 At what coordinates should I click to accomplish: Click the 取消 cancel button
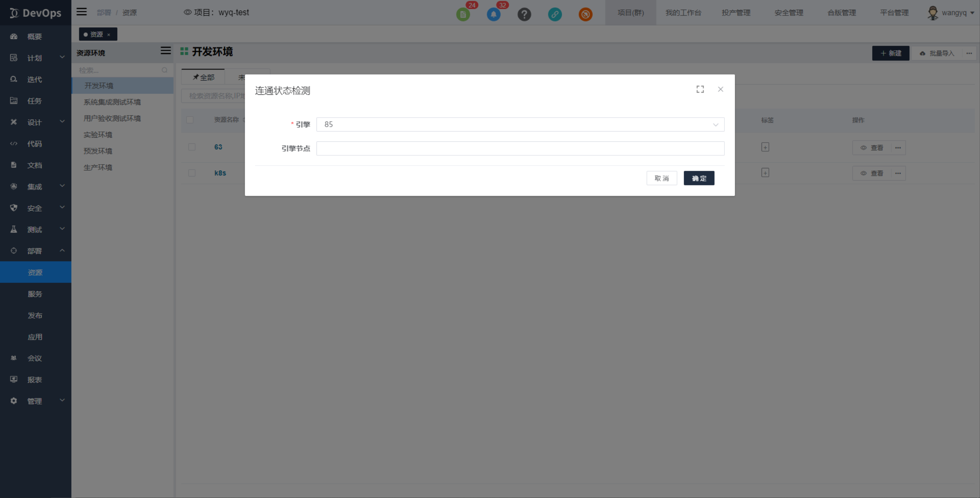point(661,178)
